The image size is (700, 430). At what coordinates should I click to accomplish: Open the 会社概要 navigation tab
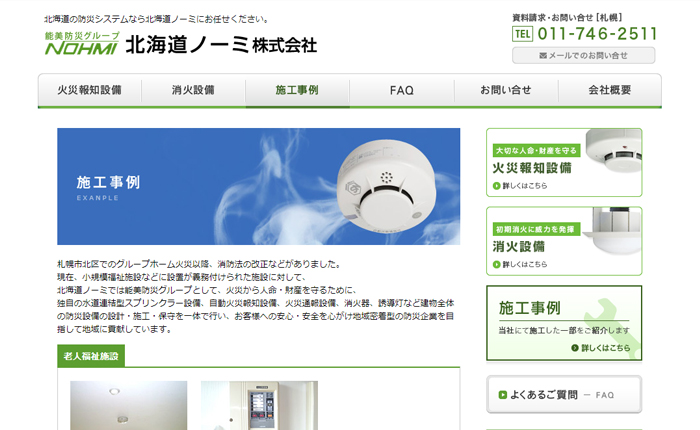point(610,90)
